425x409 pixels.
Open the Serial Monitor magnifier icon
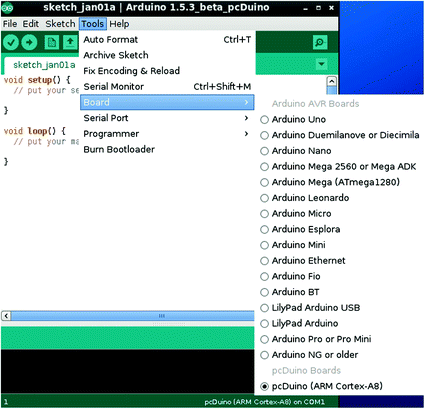tap(320, 42)
